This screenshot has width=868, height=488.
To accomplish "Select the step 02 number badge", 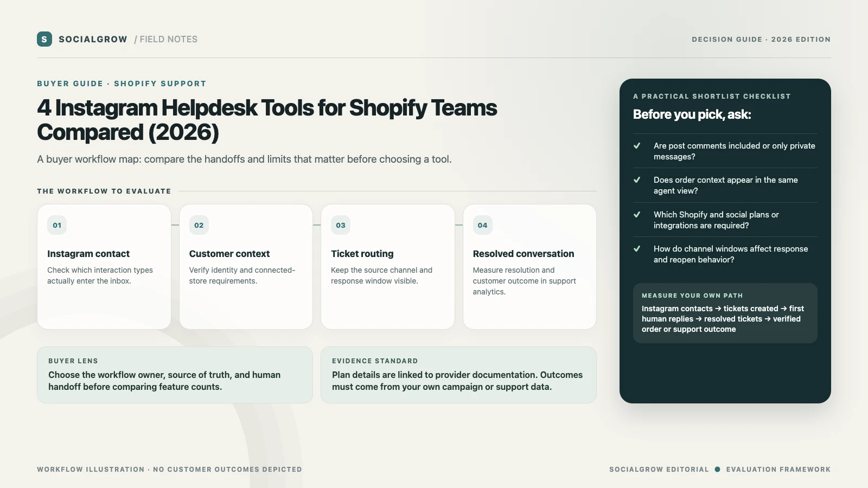I will click(199, 225).
